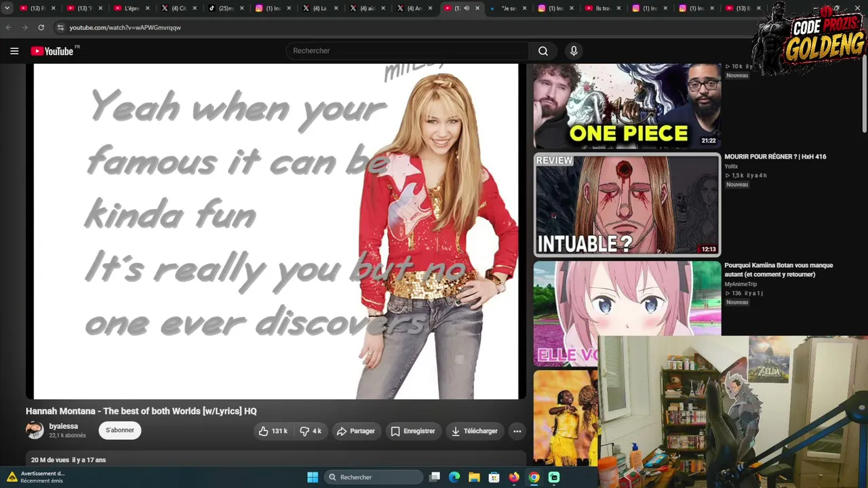This screenshot has height=488, width=868.
Task: Reload the YouTube page
Action: [41, 28]
